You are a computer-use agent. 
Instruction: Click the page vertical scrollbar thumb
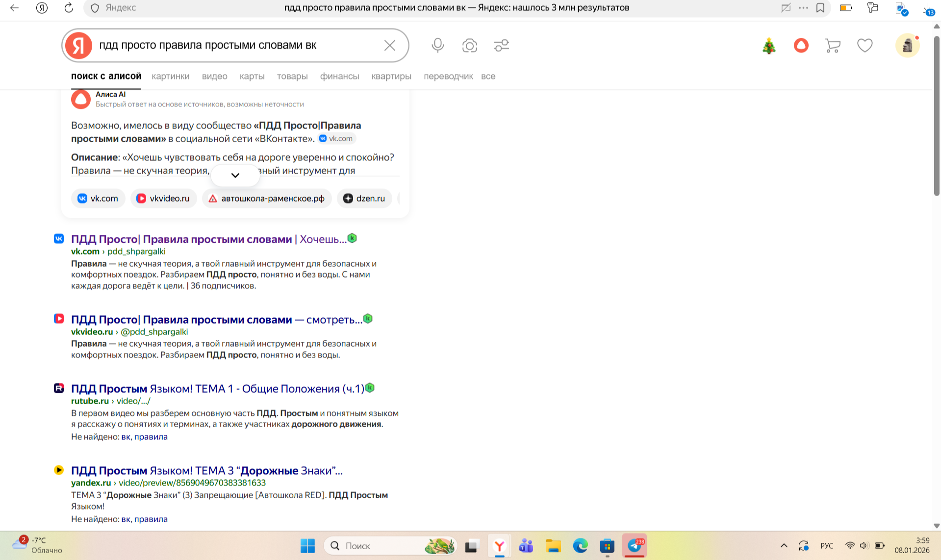pyautogui.click(x=937, y=115)
